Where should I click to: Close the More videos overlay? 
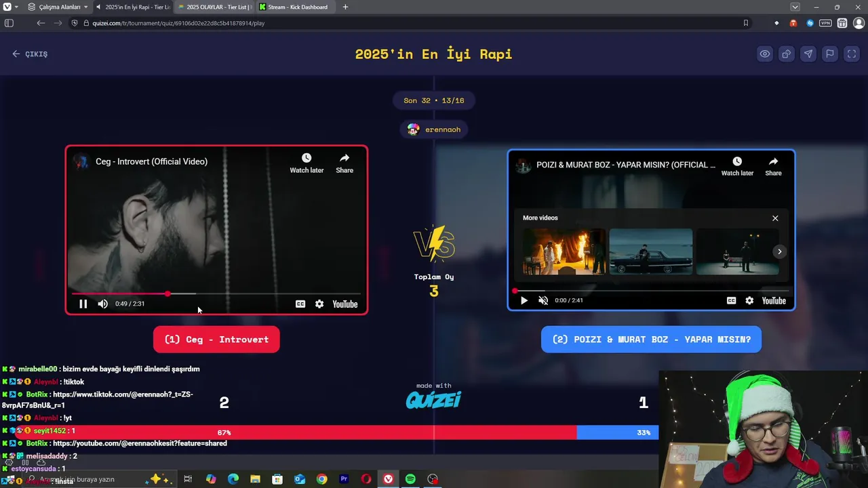tap(775, 218)
